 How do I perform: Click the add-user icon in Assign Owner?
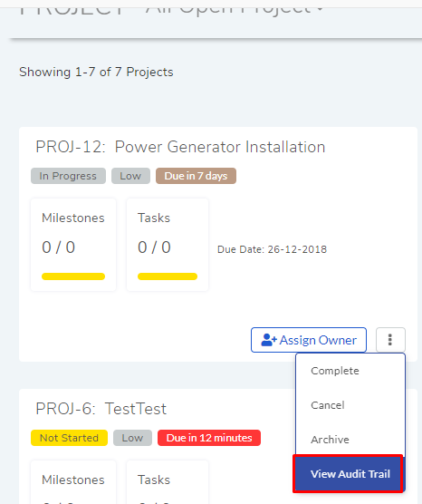[268, 340]
